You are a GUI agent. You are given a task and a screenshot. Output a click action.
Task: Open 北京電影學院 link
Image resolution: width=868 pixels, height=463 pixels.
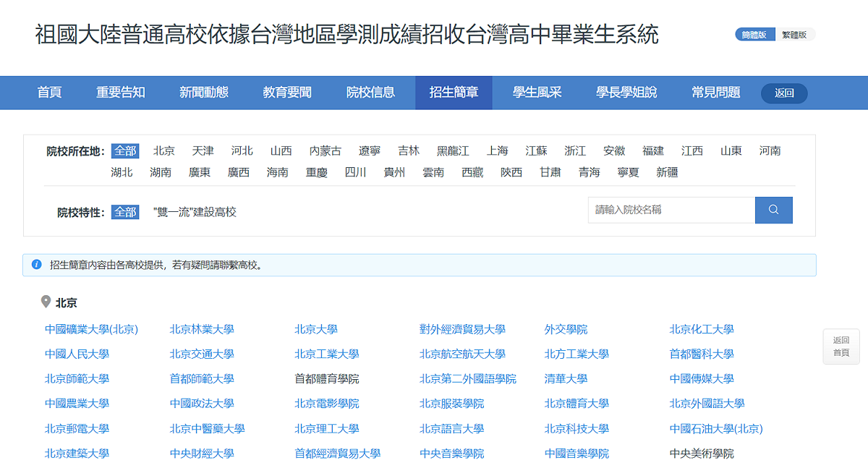click(x=327, y=403)
